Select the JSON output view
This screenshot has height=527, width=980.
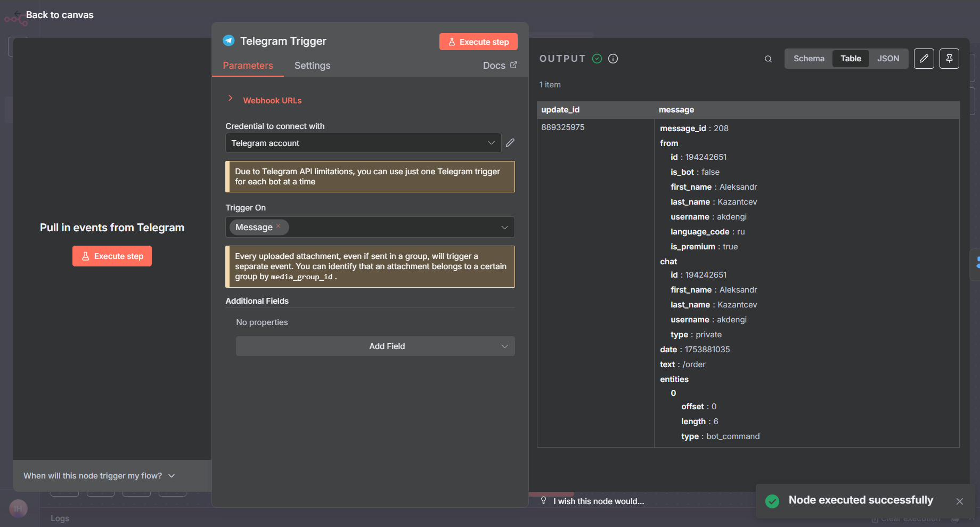tap(888, 59)
